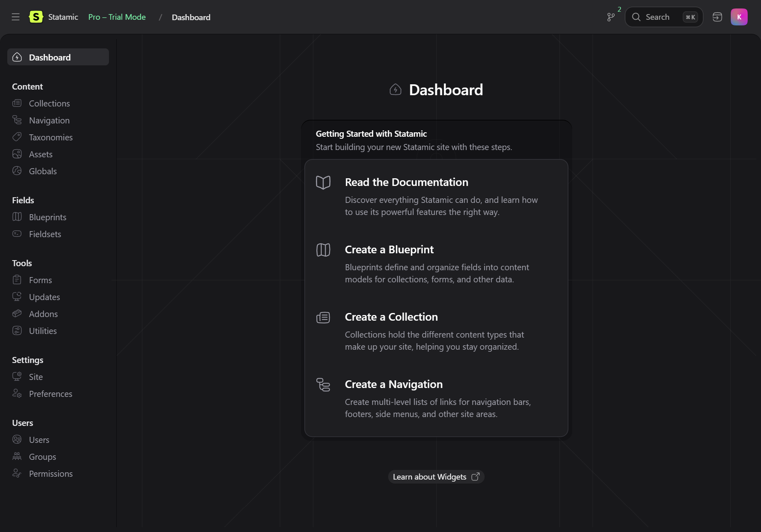Go to Forms under Tools
The height and width of the screenshot is (532, 761).
point(58,280)
